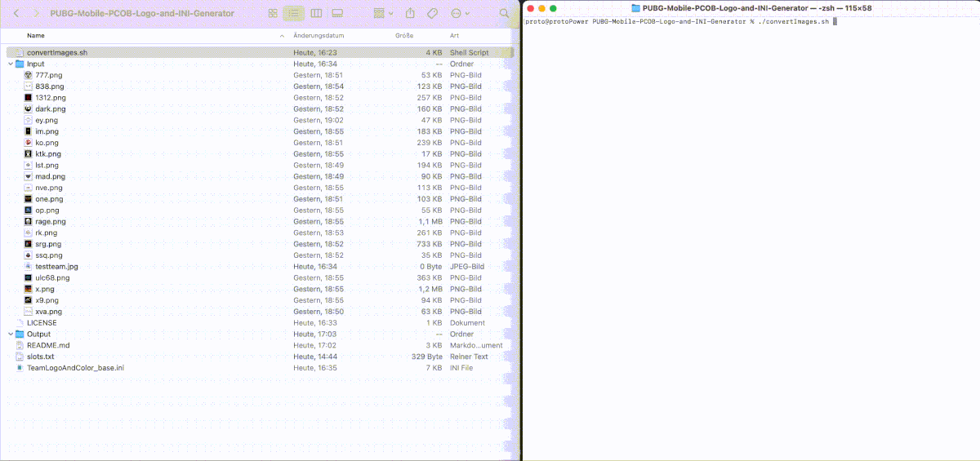Screen dimensions: 980x461
Task: Select the 838.png thumbnail icon
Action: point(29,86)
